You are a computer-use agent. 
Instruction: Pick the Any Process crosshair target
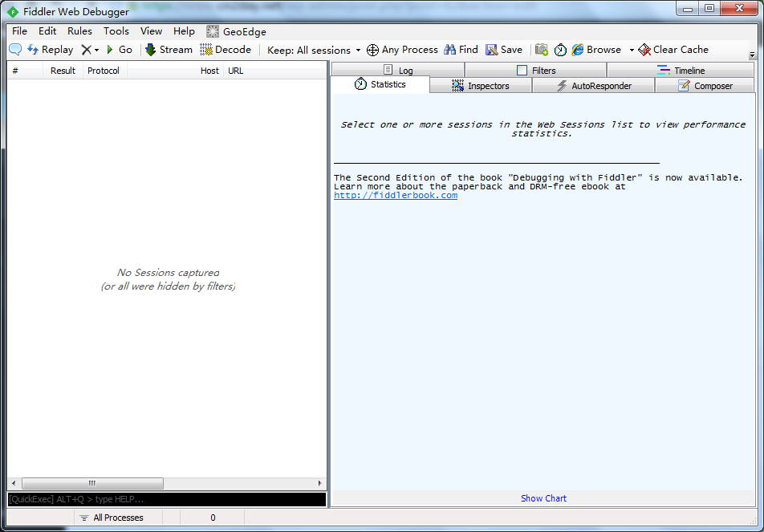[402, 50]
